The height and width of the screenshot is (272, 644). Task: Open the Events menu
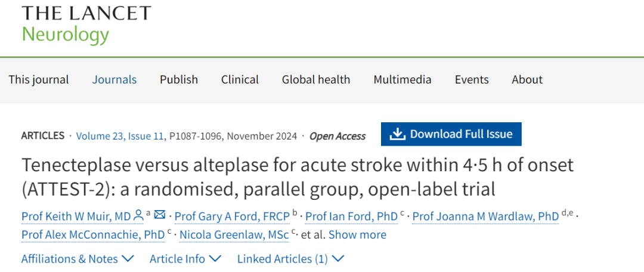[472, 79]
